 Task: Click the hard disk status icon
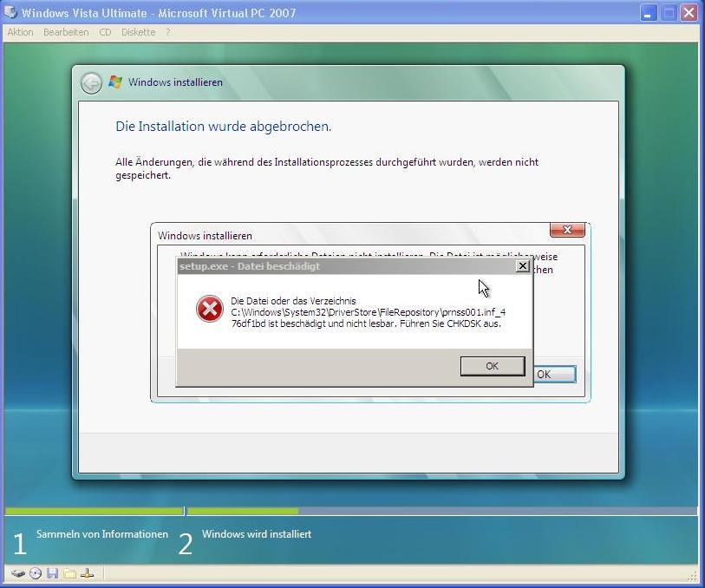(18, 573)
